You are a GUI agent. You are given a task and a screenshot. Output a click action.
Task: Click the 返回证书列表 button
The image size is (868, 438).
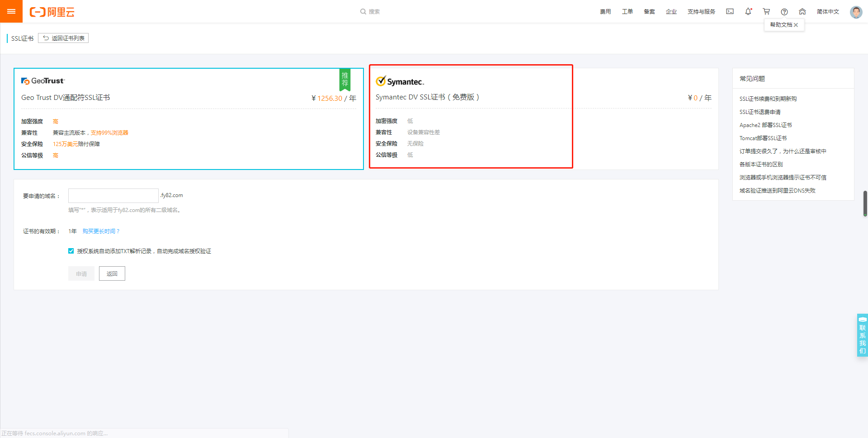[x=63, y=38]
